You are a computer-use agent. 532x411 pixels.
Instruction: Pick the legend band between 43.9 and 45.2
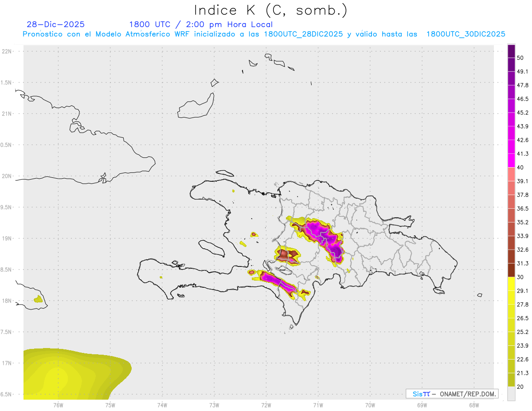tap(512, 120)
